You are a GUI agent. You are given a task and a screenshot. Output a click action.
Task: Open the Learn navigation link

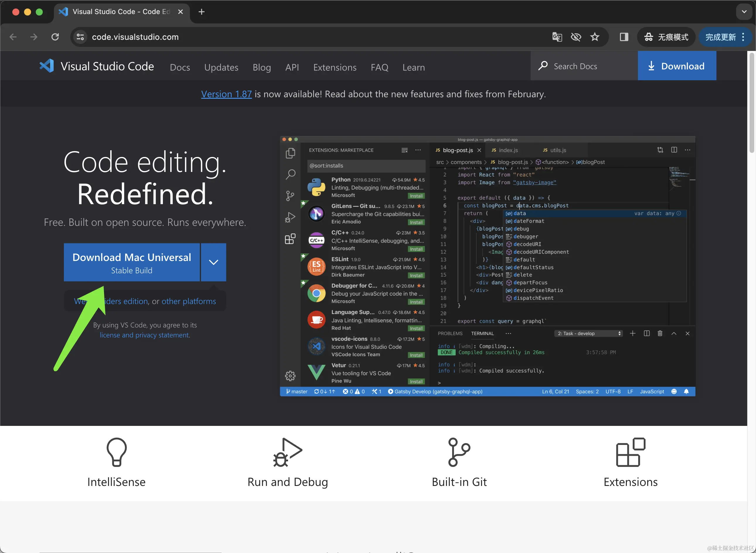pos(413,67)
